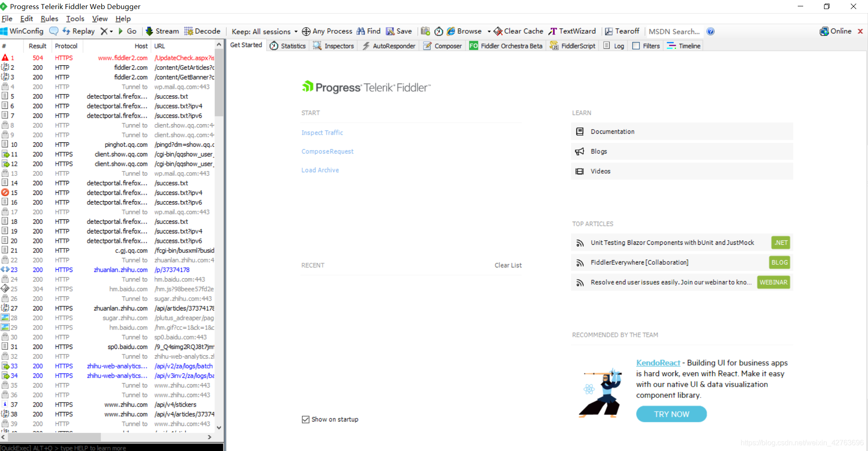Sort sessions by Result column
Image resolution: width=868 pixels, height=451 pixels.
click(37, 46)
